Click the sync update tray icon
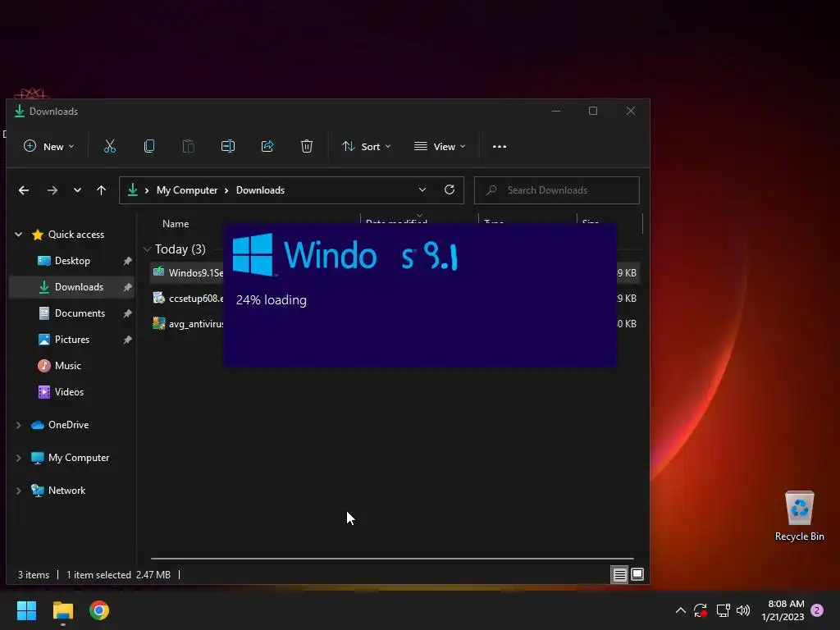This screenshot has width=840, height=630. click(701, 610)
